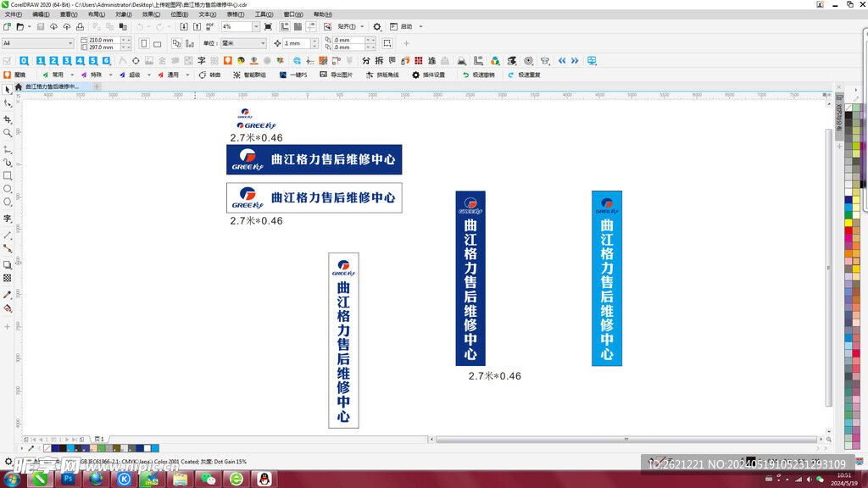
Task: Select the Shape edit tool
Action: tap(7, 103)
